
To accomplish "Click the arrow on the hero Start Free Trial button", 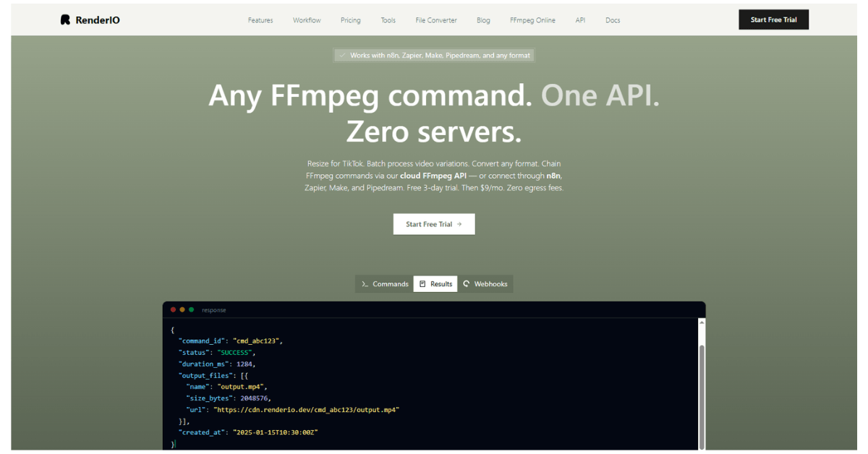I will pyautogui.click(x=459, y=224).
